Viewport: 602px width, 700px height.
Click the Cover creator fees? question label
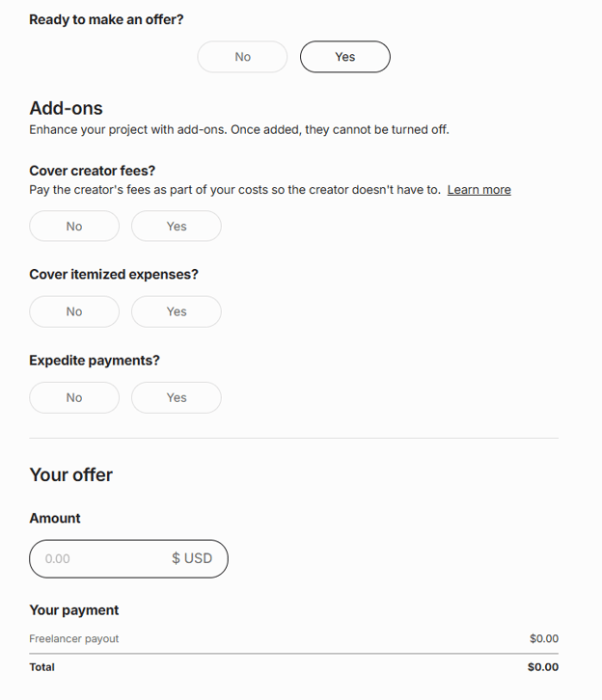point(93,171)
